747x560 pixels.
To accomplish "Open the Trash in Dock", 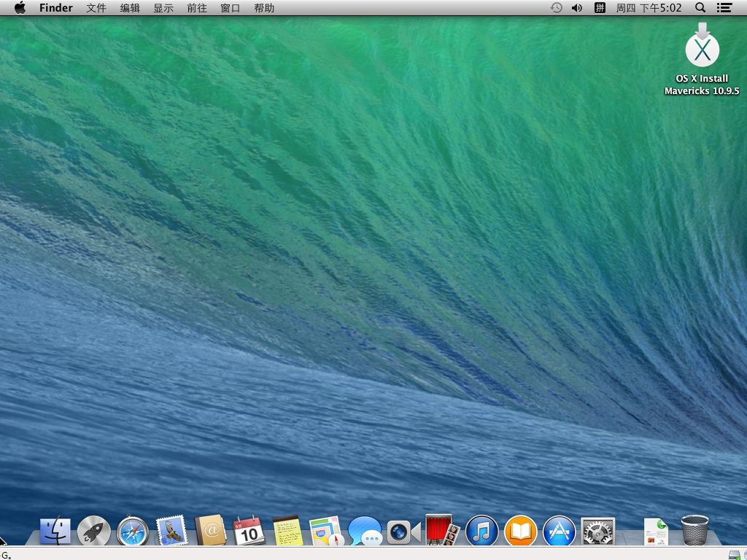I will tap(694, 531).
